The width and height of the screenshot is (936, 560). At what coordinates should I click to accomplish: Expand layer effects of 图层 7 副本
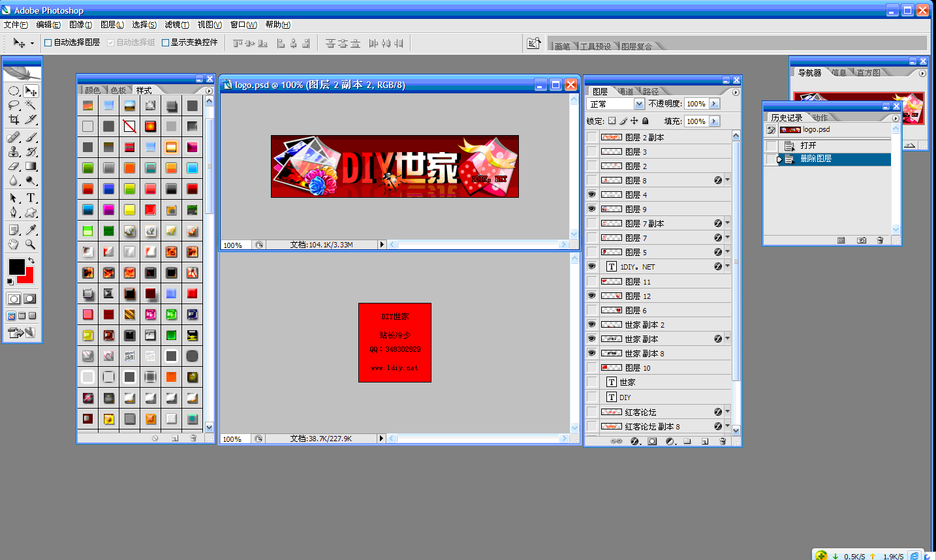(727, 223)
